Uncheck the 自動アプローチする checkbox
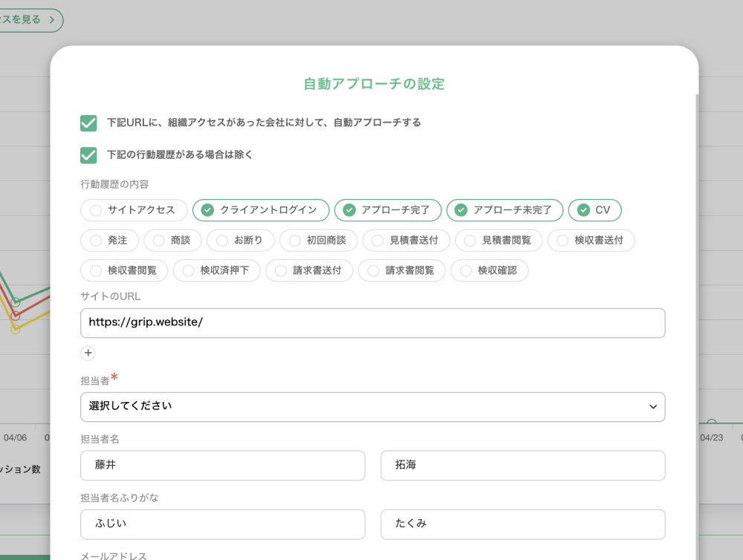 coord(88,123)
